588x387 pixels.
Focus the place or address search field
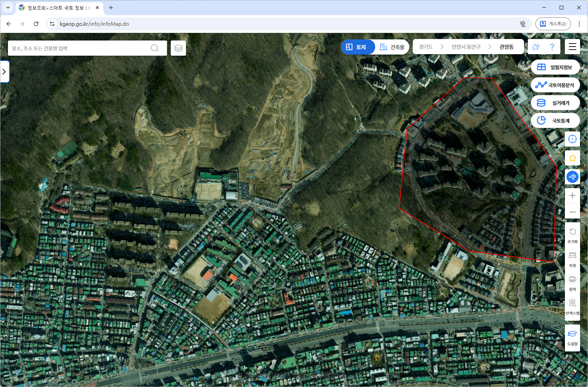coord(79,48)
